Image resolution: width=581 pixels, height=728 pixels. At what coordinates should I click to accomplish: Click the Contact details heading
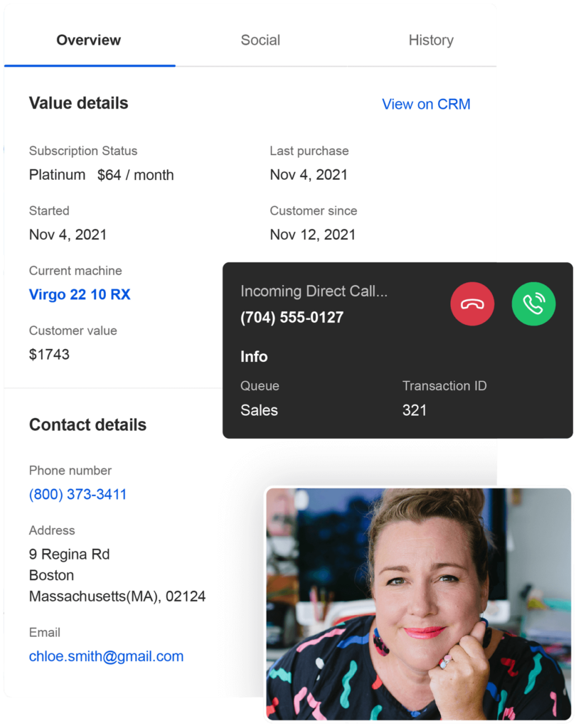(87, 424)
